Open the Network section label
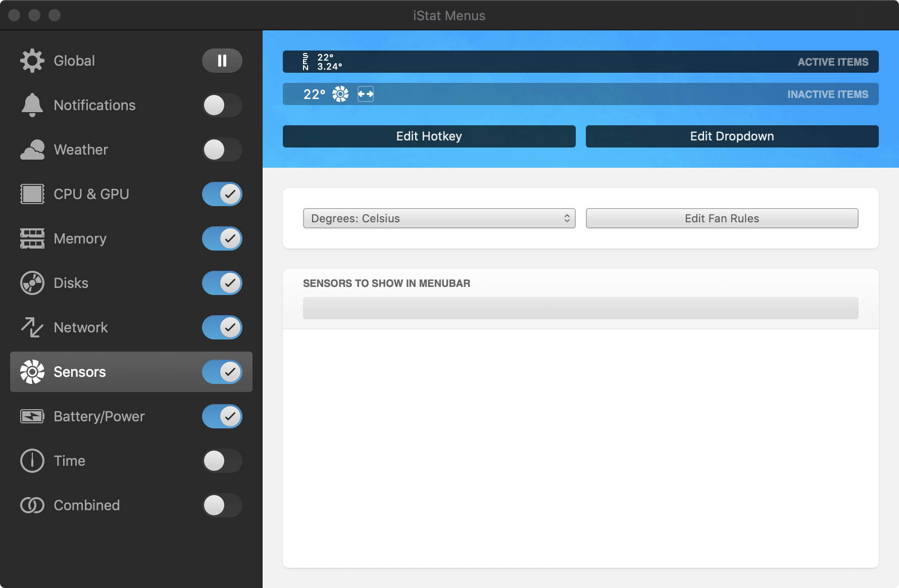 [x=81, y=327]
